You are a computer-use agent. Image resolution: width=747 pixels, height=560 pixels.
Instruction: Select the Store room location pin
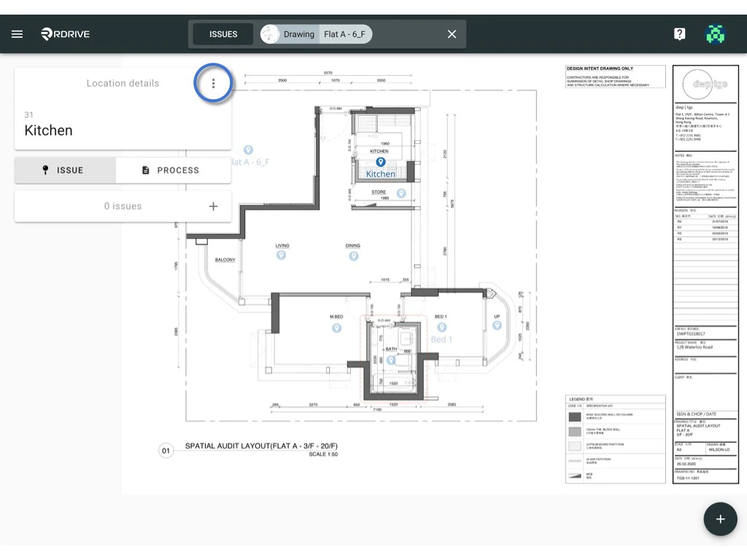point(400,193)
